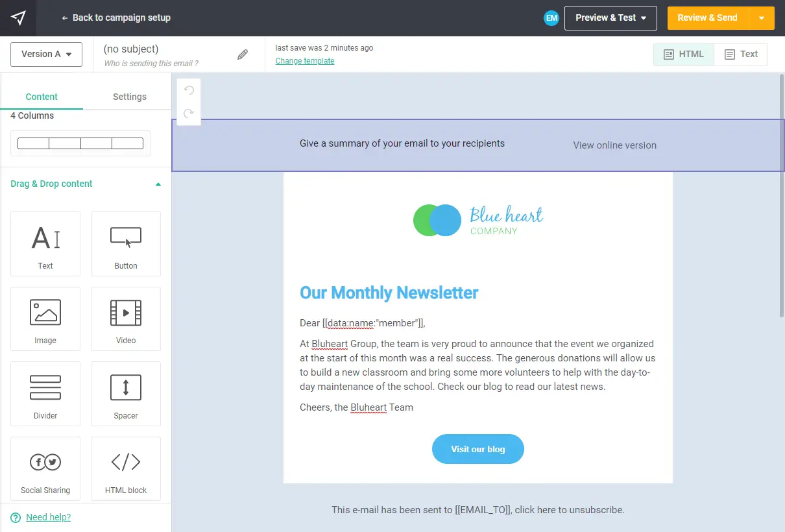
Task: Select the Image content block
Action: tap(45, 319)
